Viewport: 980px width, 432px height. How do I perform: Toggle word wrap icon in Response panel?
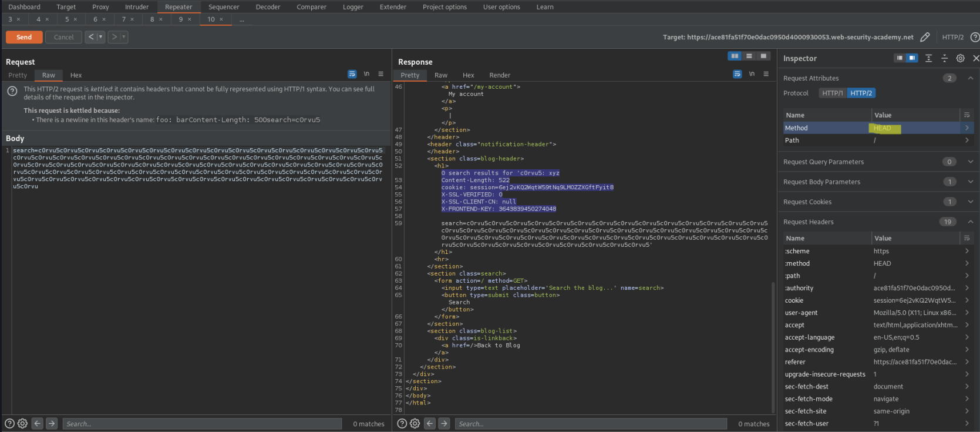click(737, 74)
